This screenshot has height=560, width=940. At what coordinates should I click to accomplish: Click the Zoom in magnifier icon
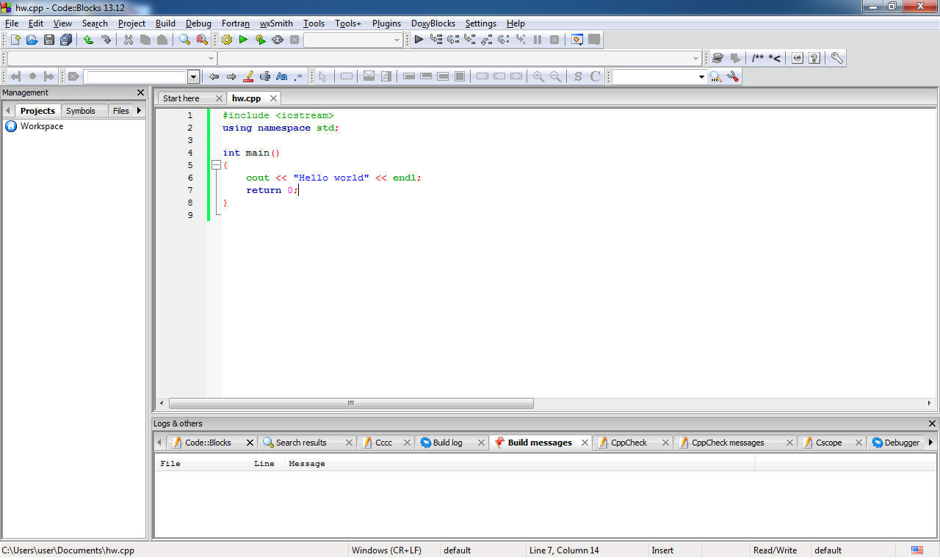[x=538, y=76]
